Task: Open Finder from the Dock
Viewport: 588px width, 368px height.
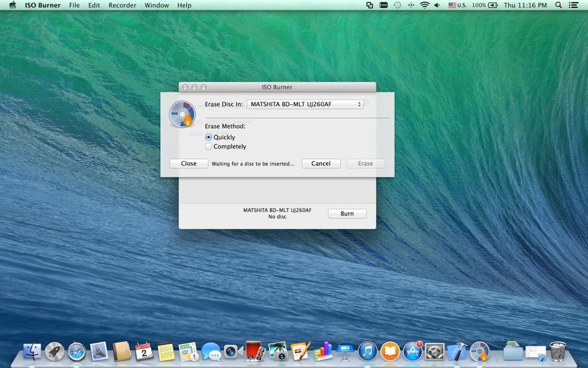Action: coord(32,352)
